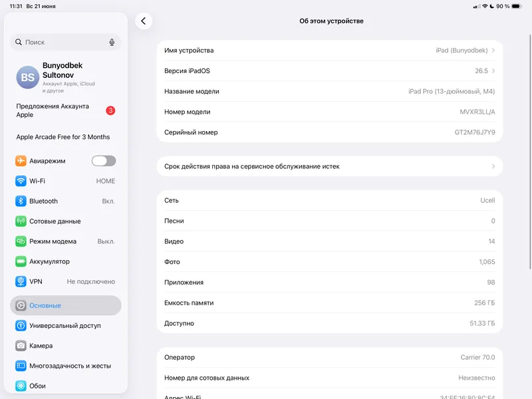The height and width of the screenshot is (399, 532).
Task: Open Bunyodbek Sultonov account
Action: point(66,77)
